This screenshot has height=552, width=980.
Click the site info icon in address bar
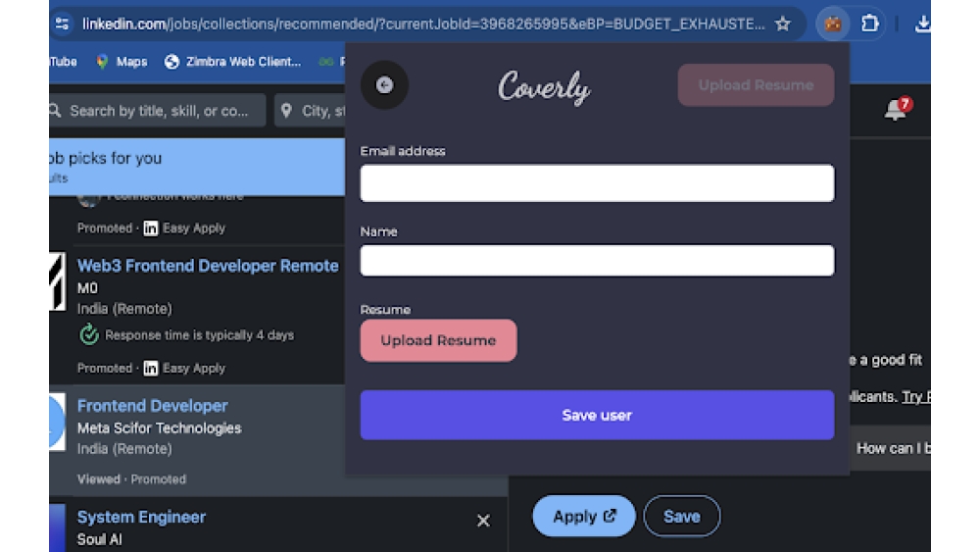pos(62,24)
